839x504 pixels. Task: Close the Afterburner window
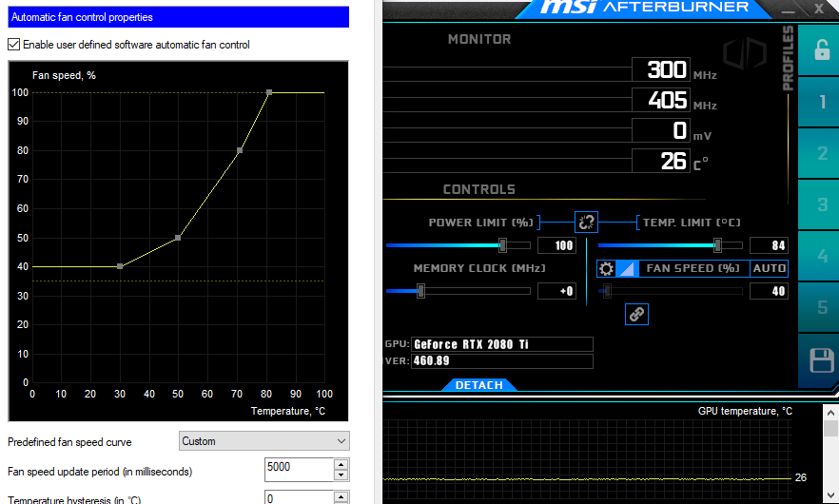pos(819,9)
